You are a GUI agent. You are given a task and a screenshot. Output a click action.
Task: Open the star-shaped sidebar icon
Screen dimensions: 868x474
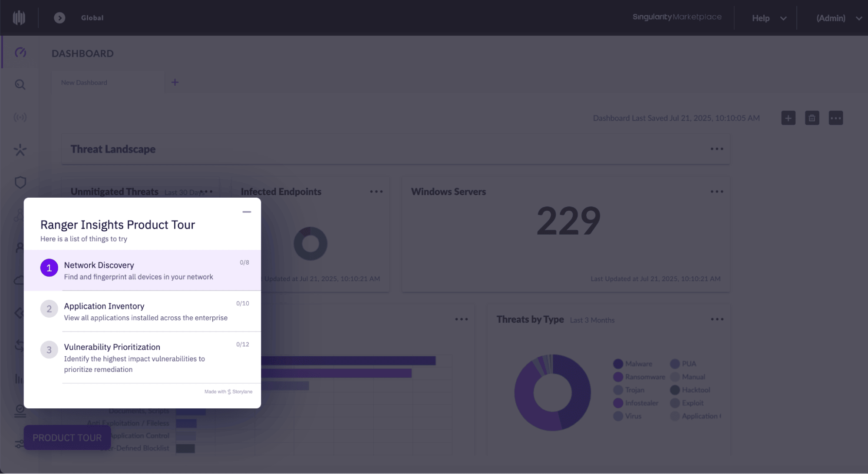[20, 150]
